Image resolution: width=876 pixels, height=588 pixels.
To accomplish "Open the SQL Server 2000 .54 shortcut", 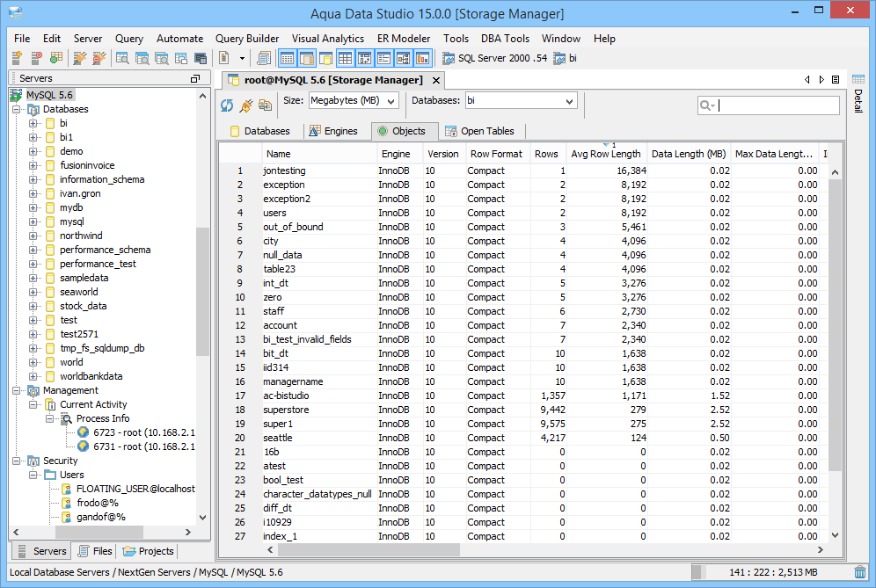I will click(x=495, y=58).
